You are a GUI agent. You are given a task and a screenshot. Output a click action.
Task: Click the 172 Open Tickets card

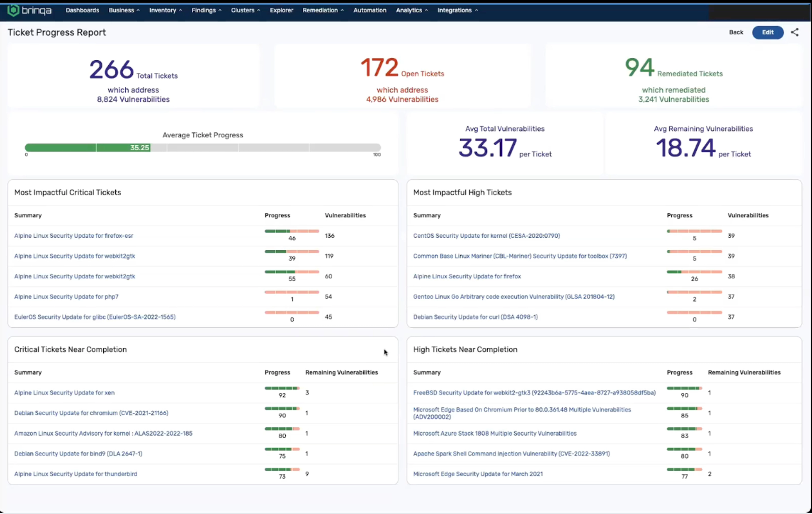[402, 76]
